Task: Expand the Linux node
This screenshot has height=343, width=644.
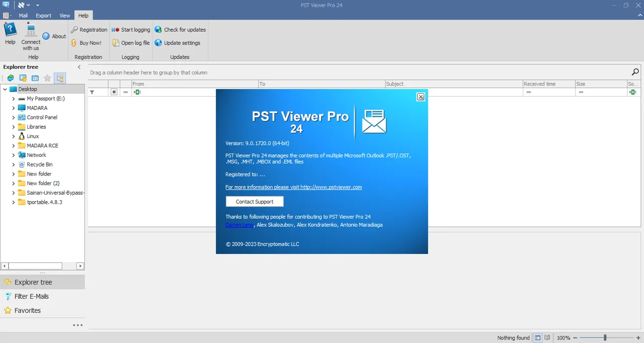Action: pos(14,136)
